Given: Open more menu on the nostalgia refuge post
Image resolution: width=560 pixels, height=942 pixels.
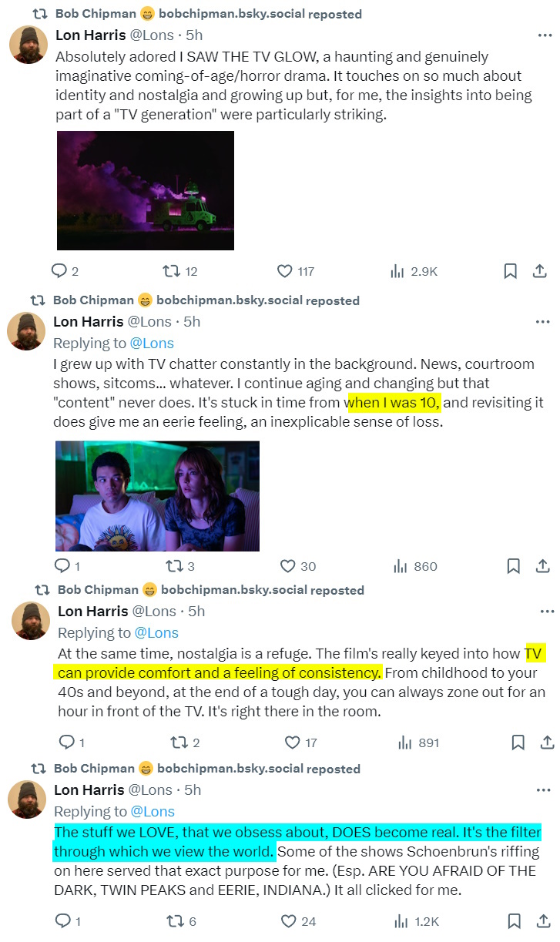Looking at the screenshot, I should (547, 611).
